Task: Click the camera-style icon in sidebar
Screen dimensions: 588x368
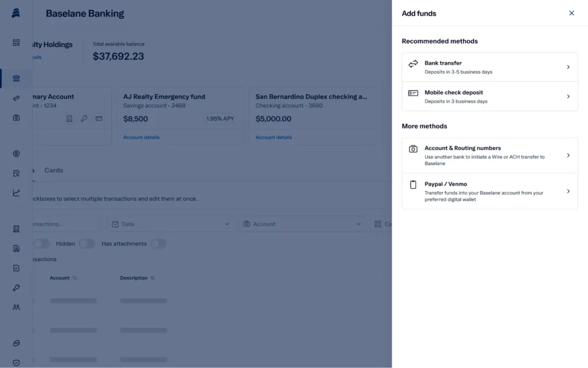Action: 16,117
